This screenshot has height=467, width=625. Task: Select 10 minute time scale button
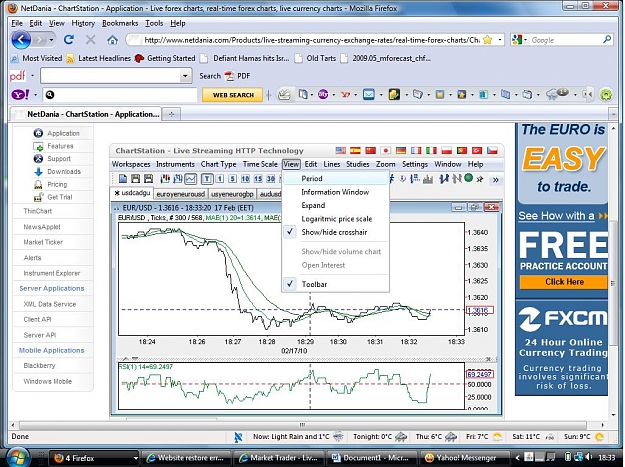tap(245, 179)
